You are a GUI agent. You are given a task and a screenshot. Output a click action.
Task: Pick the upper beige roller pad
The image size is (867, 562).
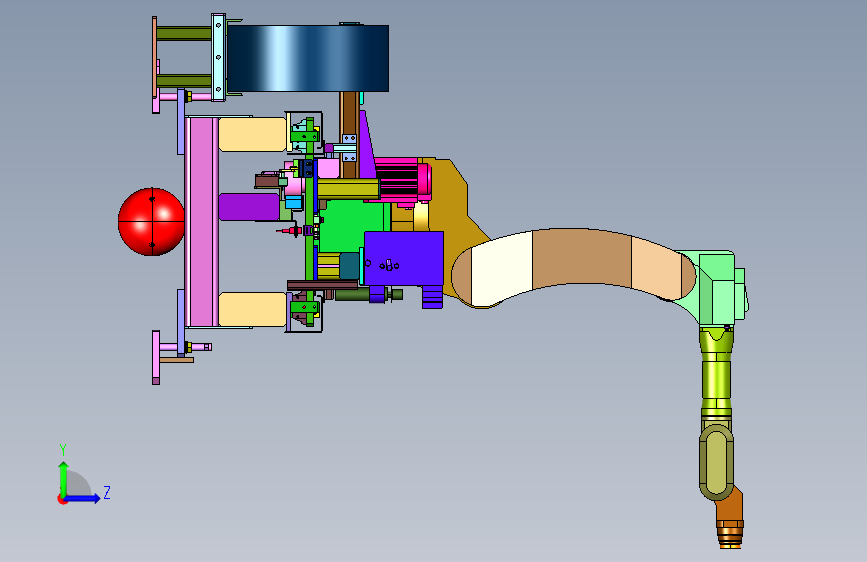(x=252, y=134)
